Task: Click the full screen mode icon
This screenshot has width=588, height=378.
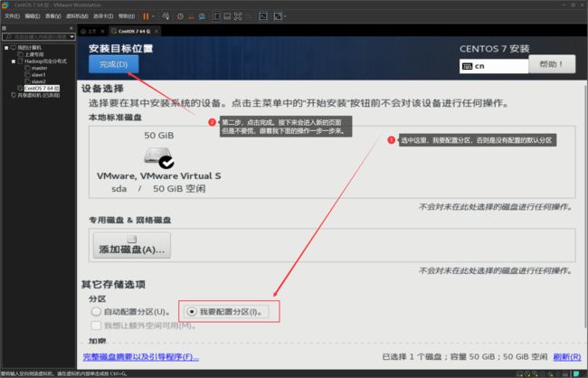Action: pos(238,16)
